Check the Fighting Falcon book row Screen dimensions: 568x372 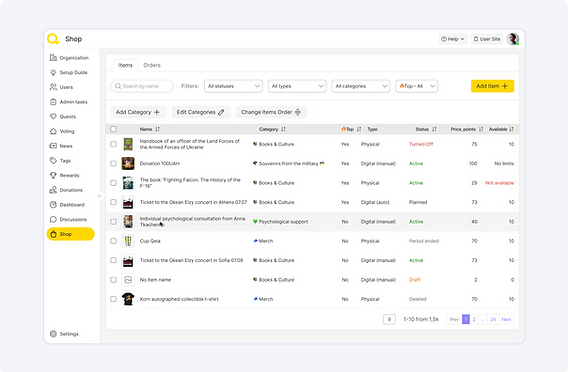click(113, 183)
